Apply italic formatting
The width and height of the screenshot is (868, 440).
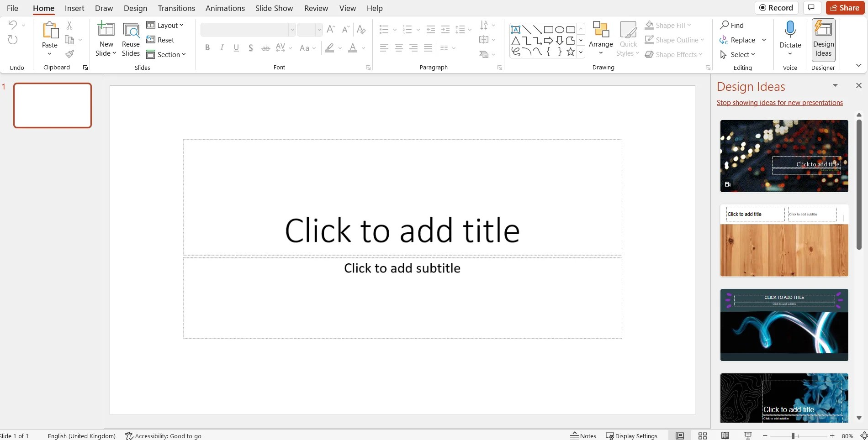coord(222,47)
